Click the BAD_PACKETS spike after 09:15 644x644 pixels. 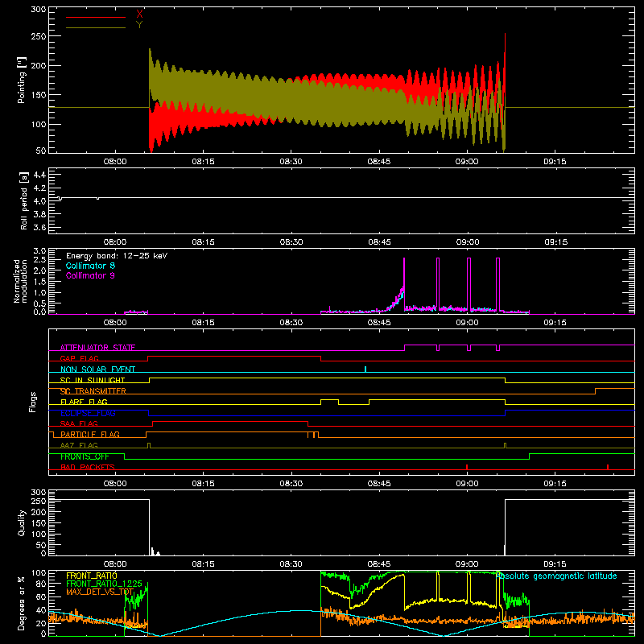pos(608,467)
